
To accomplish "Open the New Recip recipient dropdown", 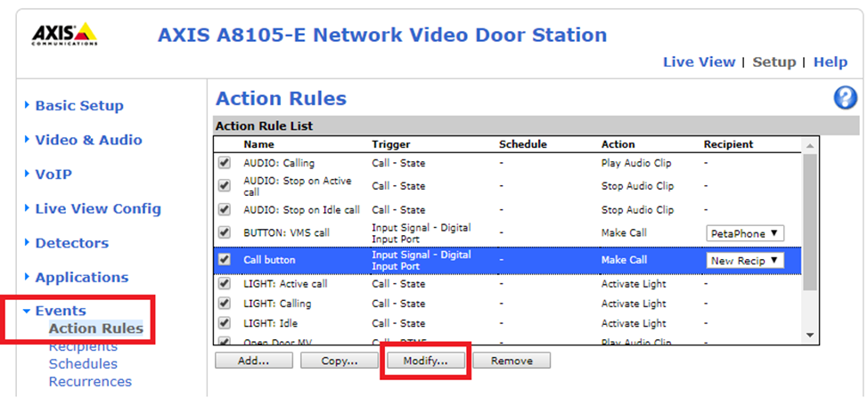I will [745, 260].
